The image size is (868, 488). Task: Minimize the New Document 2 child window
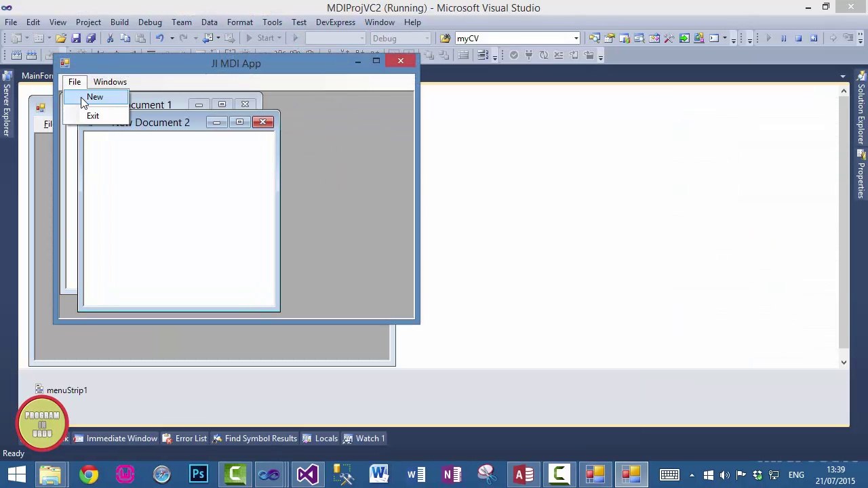216,123
